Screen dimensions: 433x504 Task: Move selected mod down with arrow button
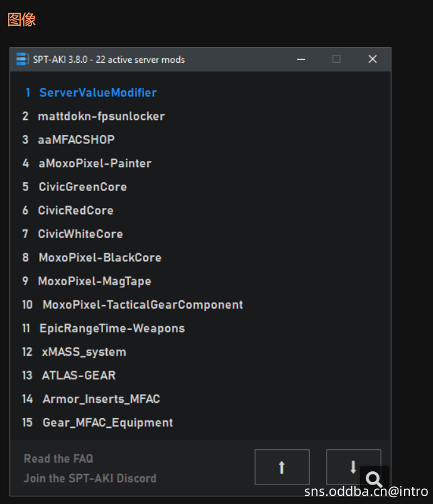[x=354, y=467]
